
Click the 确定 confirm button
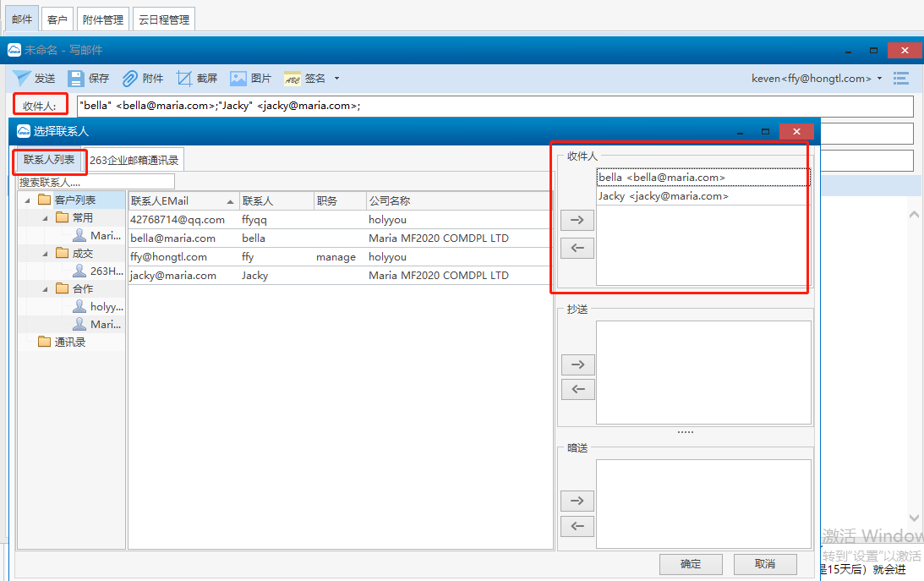pos(691,564)
